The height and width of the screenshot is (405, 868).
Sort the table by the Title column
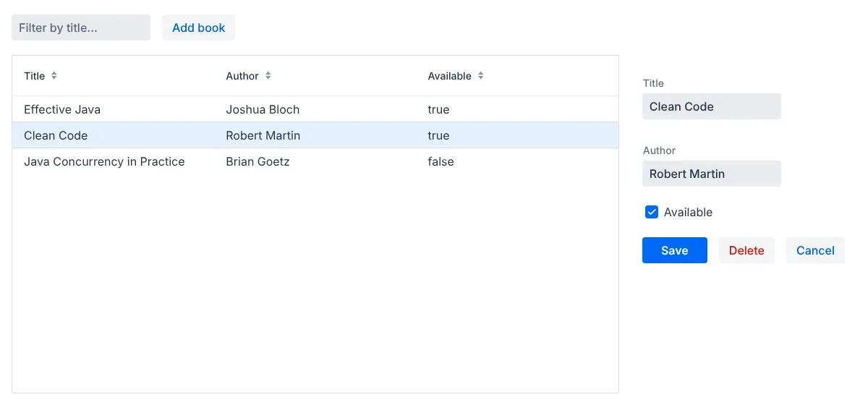(54, 76)
